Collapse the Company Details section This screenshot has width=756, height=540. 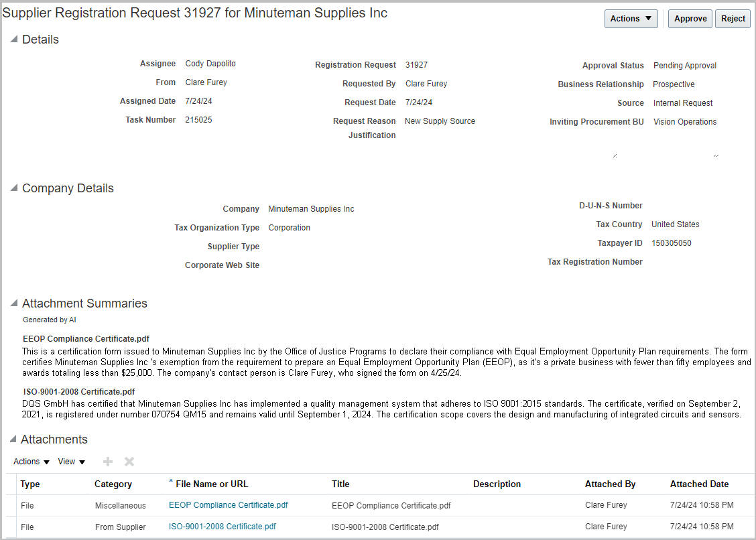[x=14, y=188]
